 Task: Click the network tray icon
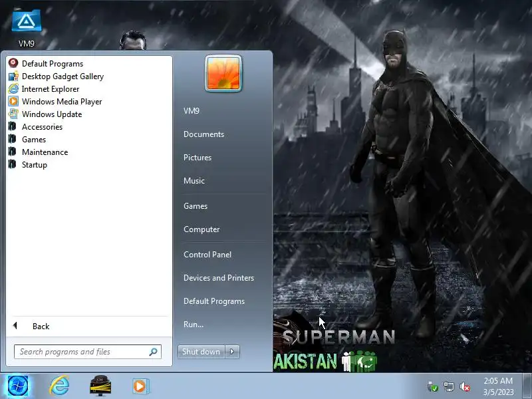448,387
